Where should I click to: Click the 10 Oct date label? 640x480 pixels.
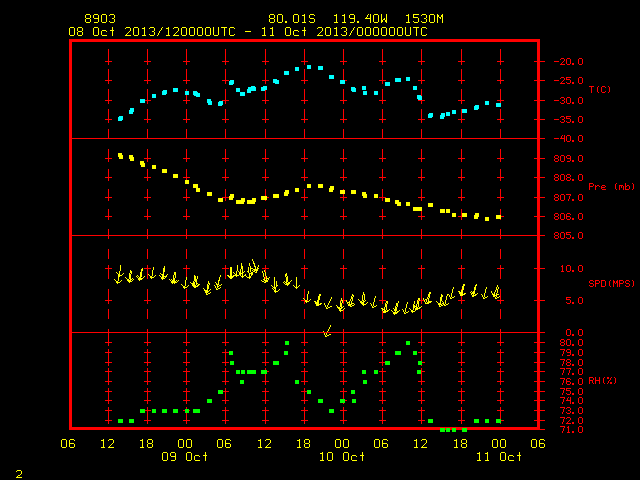(342, 457)
